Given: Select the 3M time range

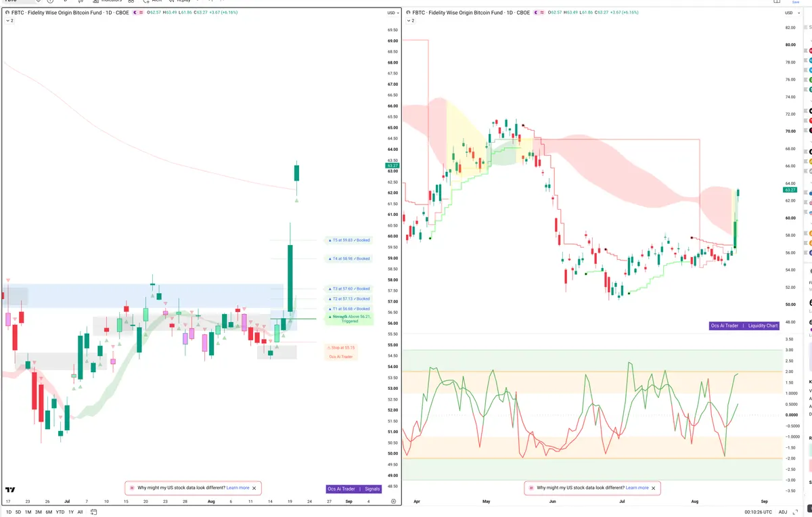Looking at the screenshot, I should point(39,512).
